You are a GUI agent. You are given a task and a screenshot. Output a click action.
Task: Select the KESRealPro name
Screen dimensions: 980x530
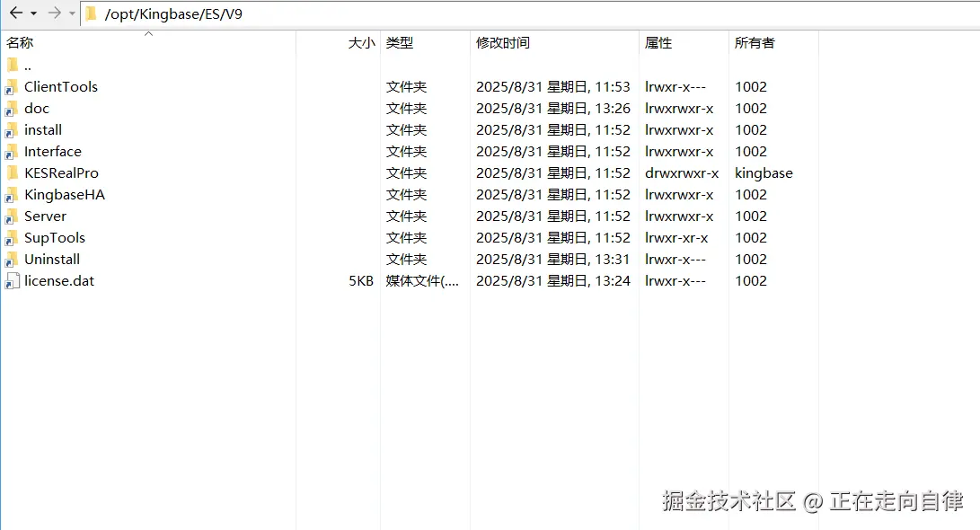click(62, 173)
